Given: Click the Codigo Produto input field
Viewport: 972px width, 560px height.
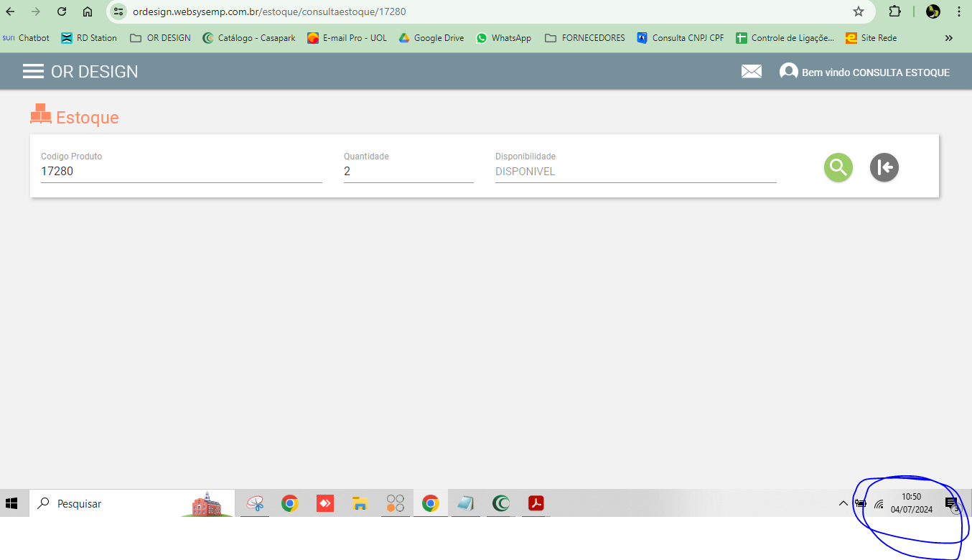Looking at the screenshot, I should [181, 172].
